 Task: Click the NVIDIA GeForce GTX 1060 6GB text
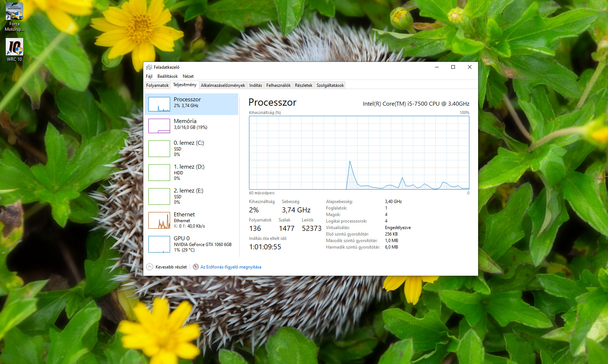click(x=203, y=245)
